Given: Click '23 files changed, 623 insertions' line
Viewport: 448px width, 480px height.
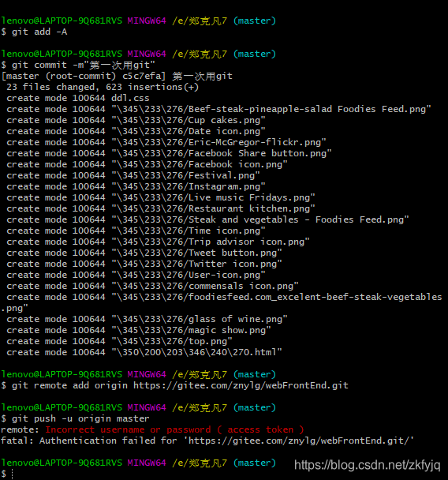Looking at the screenshot, I should (x=103, y=87).
